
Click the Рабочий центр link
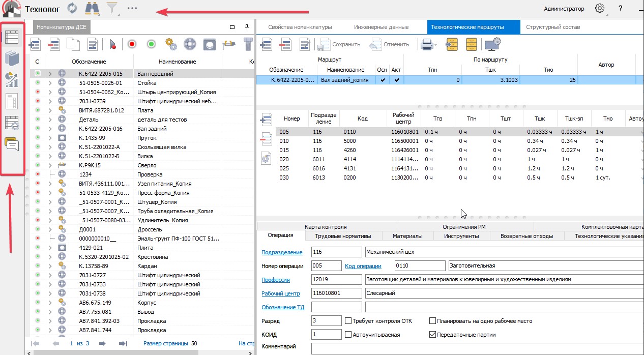tap(280, 293)
